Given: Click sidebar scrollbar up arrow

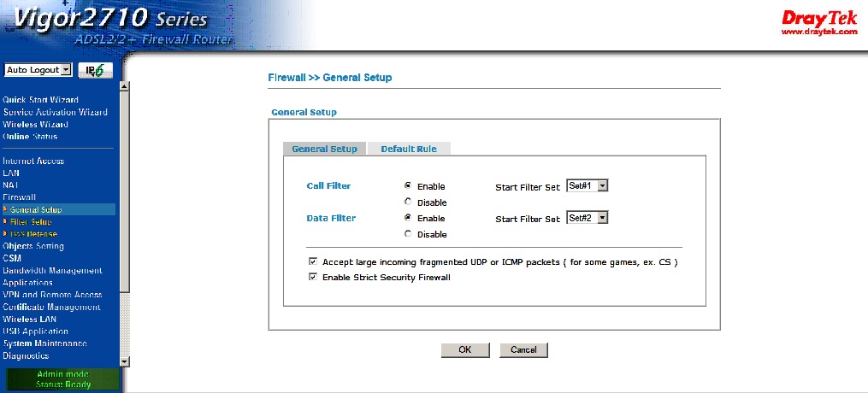Looking at the screenshot, I should [125, 85].
